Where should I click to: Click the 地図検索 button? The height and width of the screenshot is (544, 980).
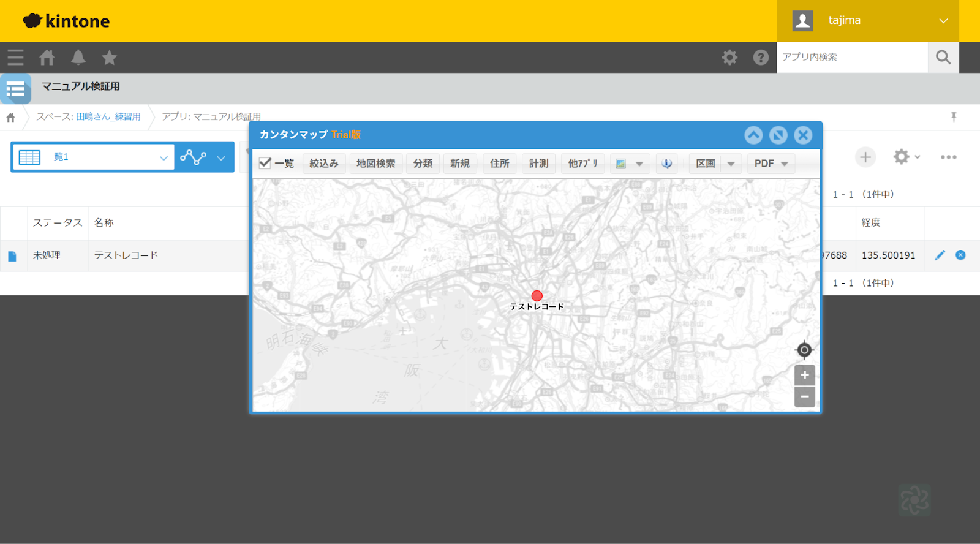[376, 164]
